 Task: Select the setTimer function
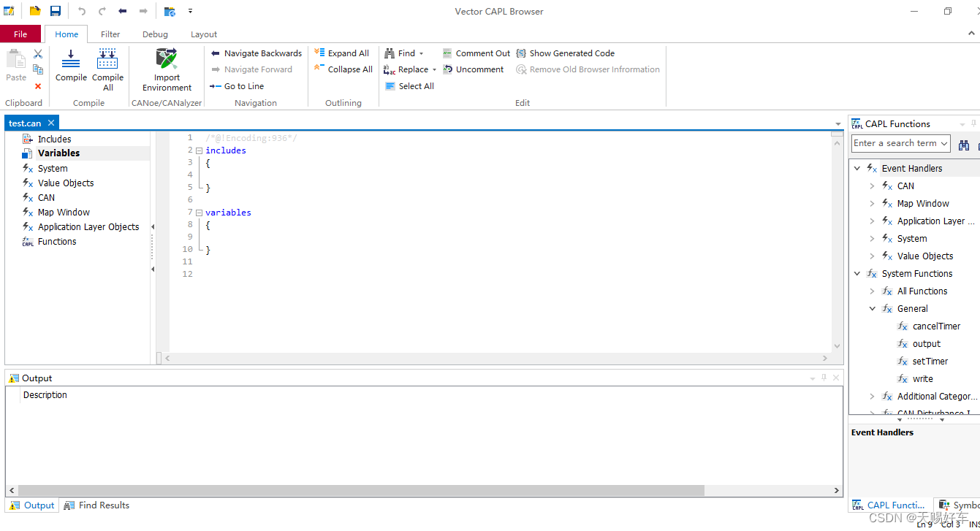coord(930,362)
